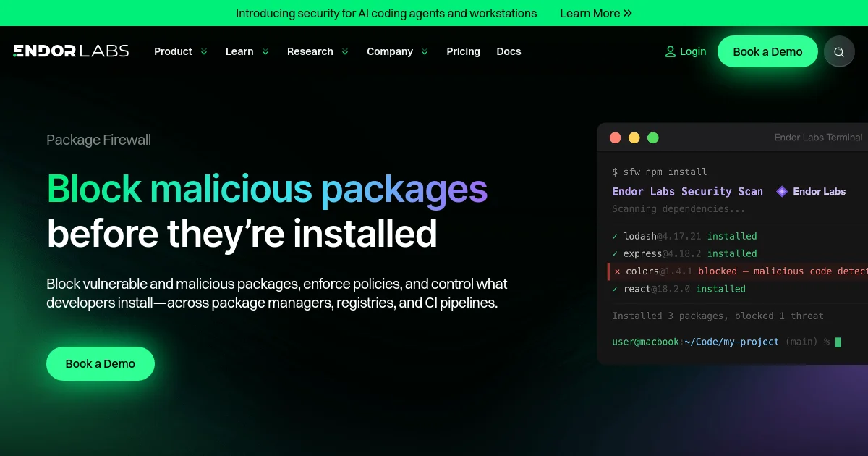Click the red x beside colors package
The width and height of the screenshot is (868, 456).
617,271
